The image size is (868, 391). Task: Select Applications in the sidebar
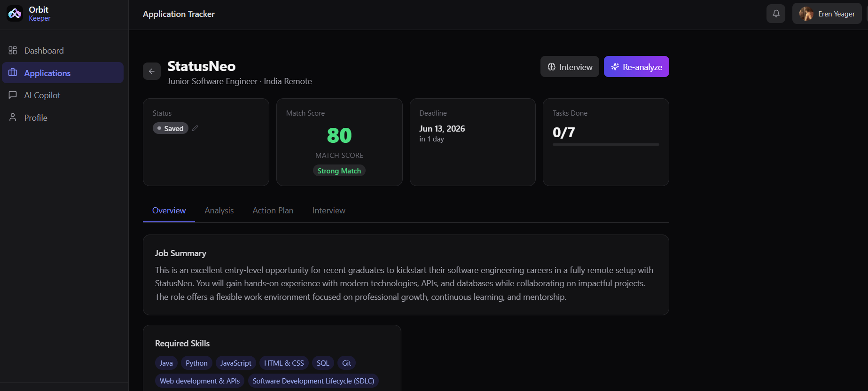point(63,73)
